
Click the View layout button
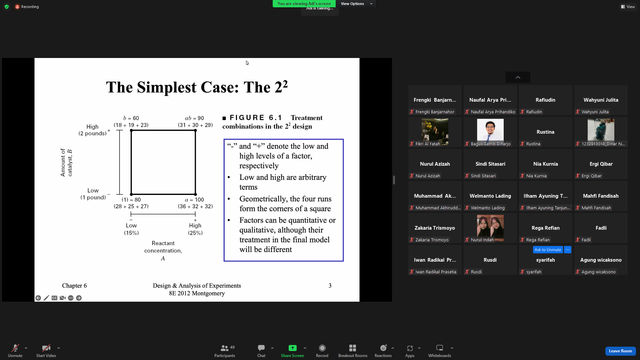click(628, 7)
